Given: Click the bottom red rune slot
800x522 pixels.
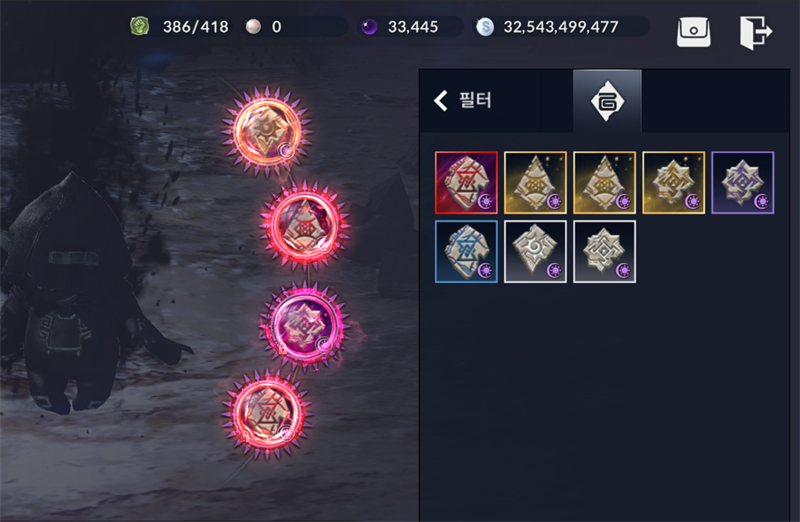Looking at the screenshot, I should [x=267, y=414].
